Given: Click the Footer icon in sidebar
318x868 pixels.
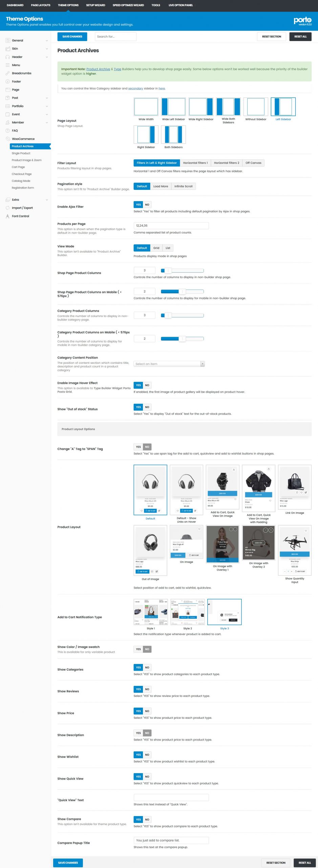Looking at the screenshot, I should click(x=8, y=81).
